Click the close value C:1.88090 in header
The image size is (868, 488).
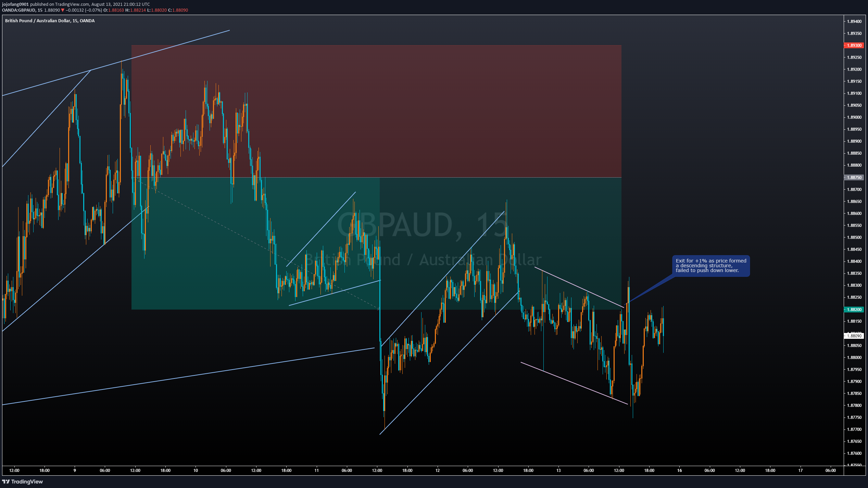click(x=178, y=10)
